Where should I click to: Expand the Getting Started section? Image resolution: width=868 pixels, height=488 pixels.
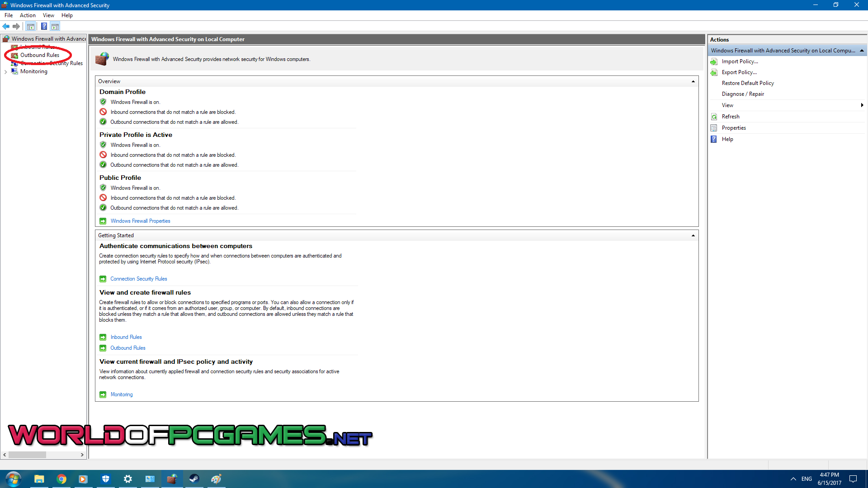coord(693,235)
